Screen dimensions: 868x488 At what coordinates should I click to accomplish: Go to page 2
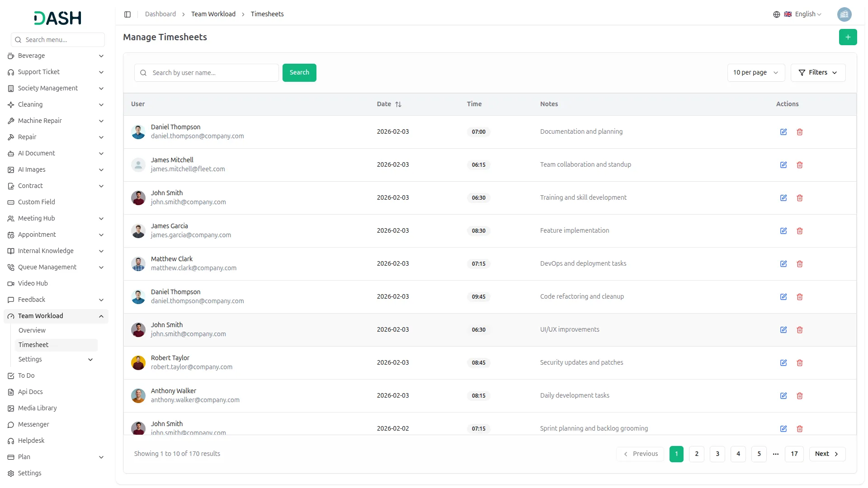coord(697,454)
